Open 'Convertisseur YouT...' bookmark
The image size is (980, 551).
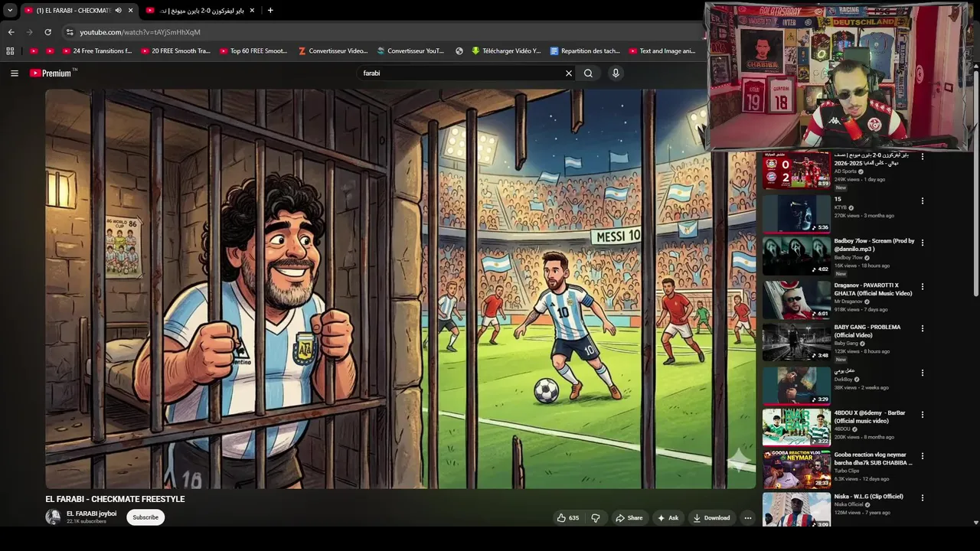point(411,51)
